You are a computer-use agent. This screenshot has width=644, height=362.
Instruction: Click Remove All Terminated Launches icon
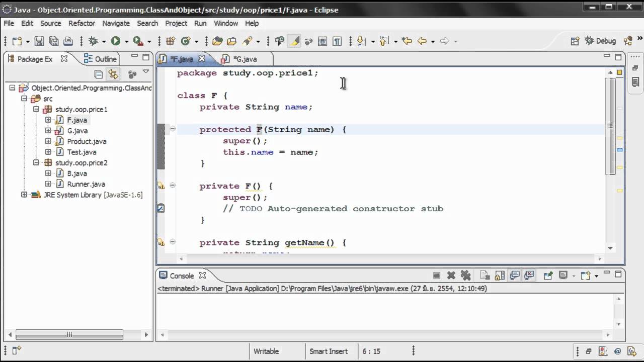pos(466,276)
